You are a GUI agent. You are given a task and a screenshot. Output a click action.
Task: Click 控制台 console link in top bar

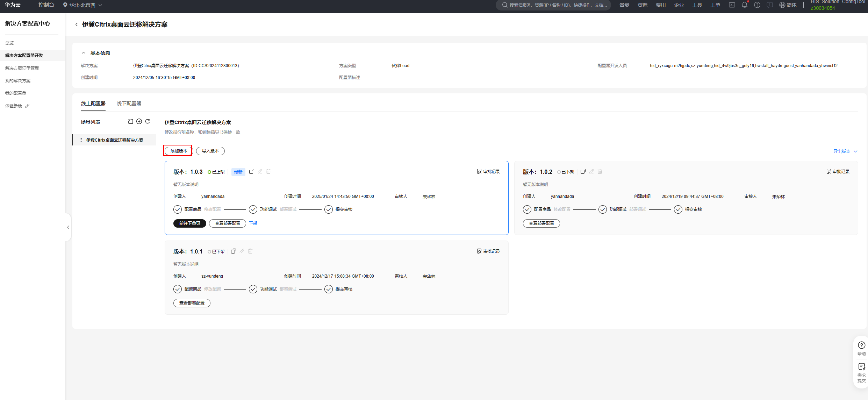coord(46,5)
